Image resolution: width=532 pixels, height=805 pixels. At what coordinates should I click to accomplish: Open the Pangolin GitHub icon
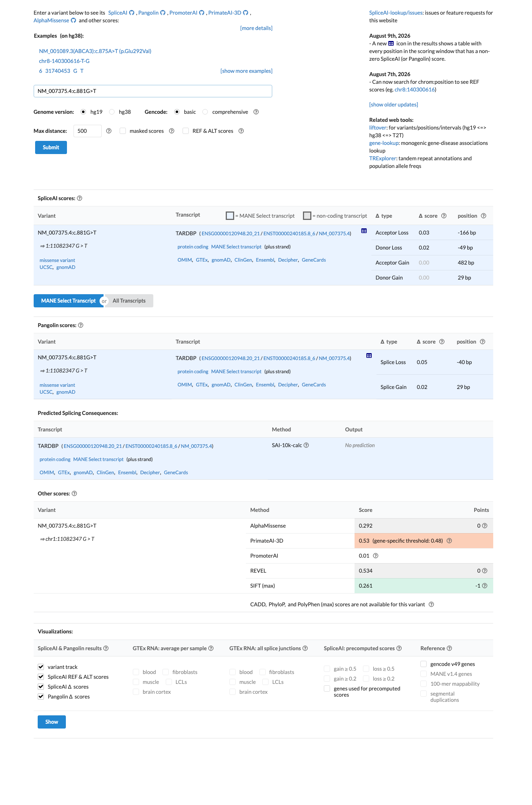(163, 13)
